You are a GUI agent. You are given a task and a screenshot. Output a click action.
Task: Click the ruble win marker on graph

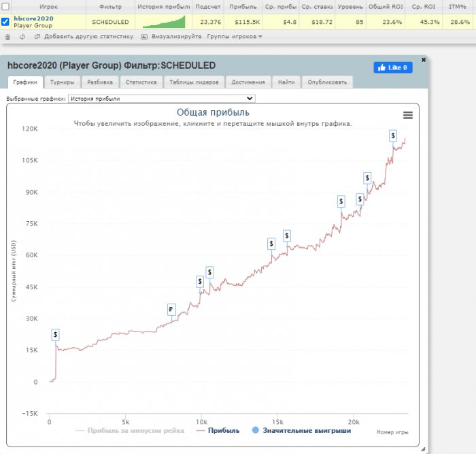171,310
